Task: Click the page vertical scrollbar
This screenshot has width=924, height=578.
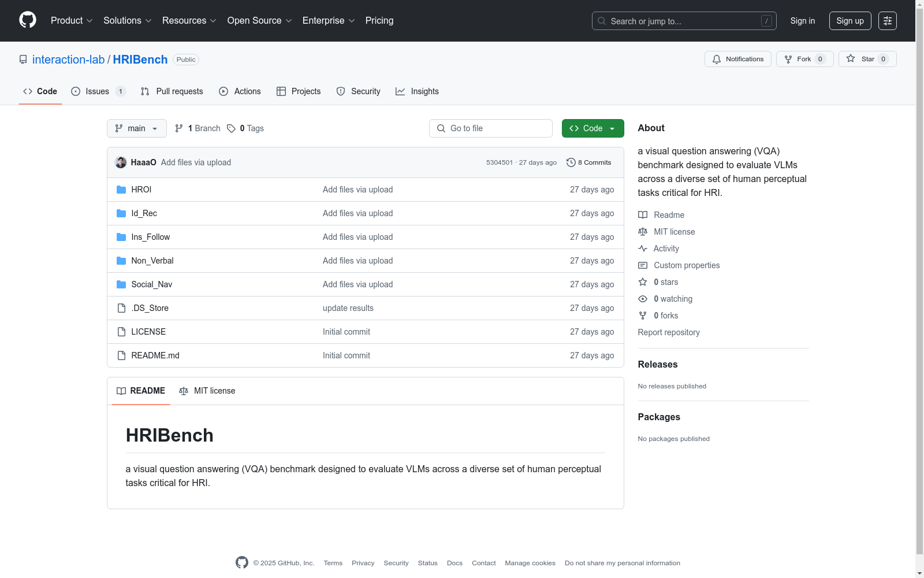Action: tap(919, 289)
